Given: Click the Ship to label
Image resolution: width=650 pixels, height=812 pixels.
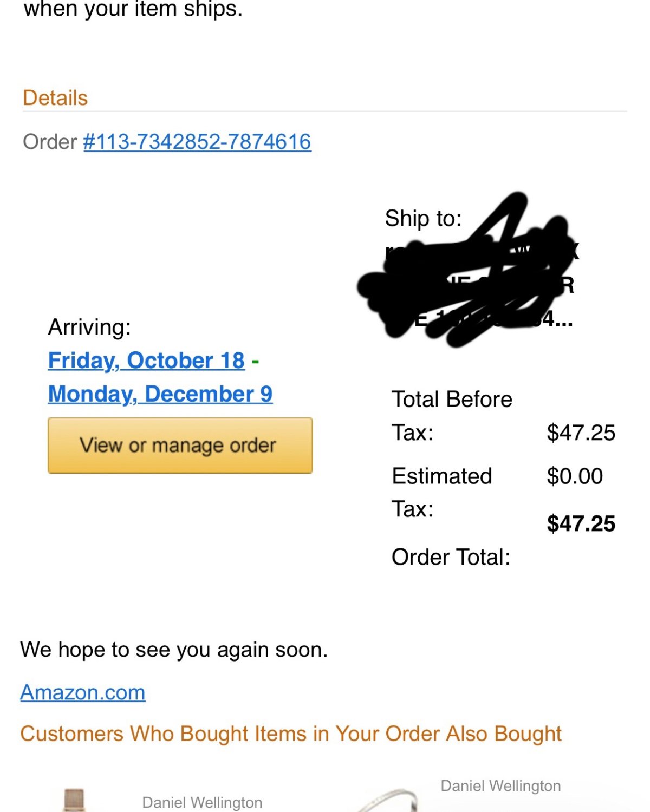Looking at the screenshot, I should coord(423,219).
